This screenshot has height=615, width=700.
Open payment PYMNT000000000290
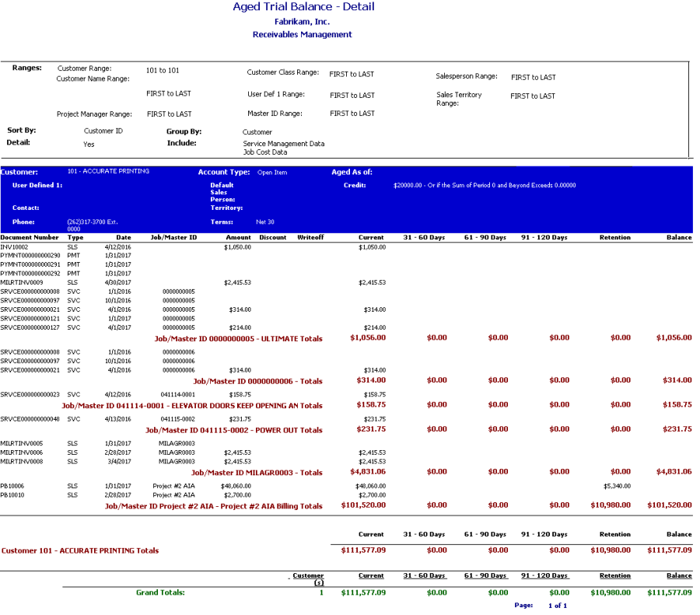[30, 255]
